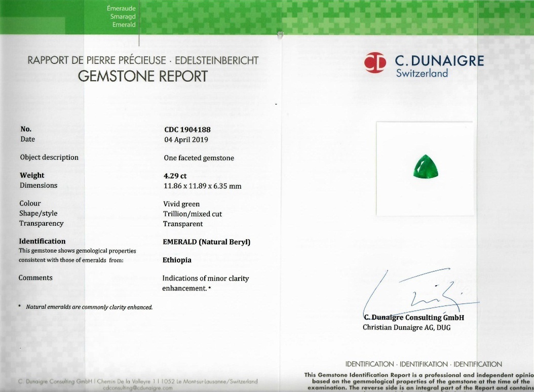Screen dimensions: 534x392
Task: Click EMERALD (Natural Beryl) identification result
Action: pyautogui.click(x=206, y=242)
